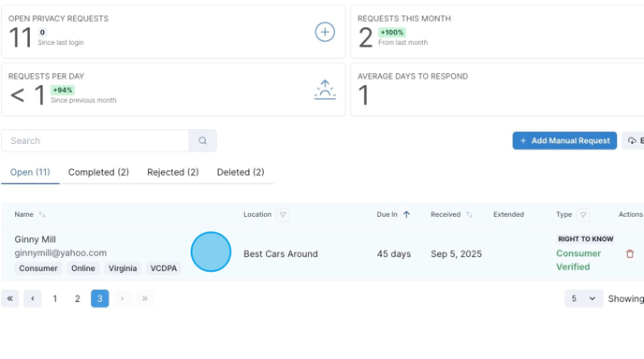Screen dimensions: 644x359
Task: Click the sunrise icon in Requests Per Day
Action: coord(325,90)
